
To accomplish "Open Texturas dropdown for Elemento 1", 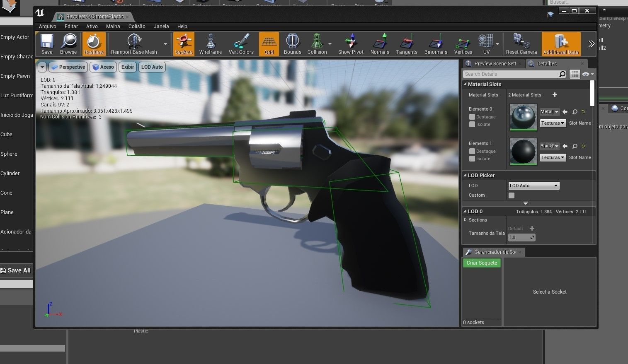I will (553, 157).
